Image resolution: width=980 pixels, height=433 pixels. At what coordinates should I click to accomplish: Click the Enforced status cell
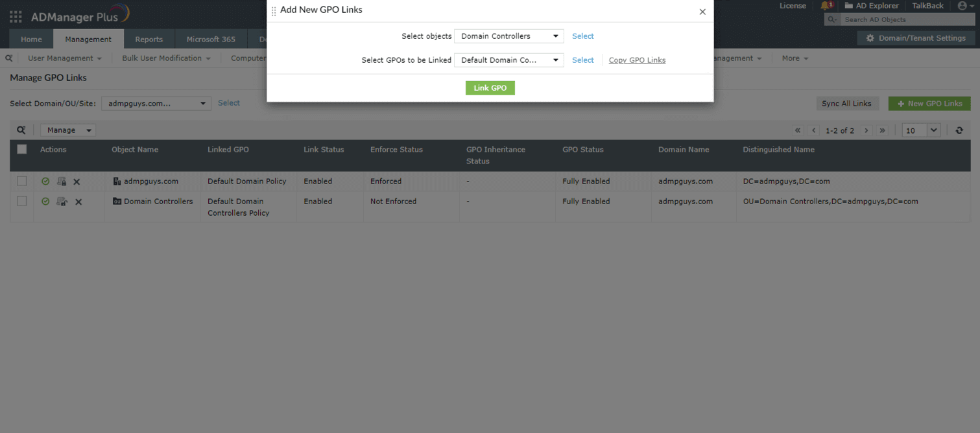[386, 181]
